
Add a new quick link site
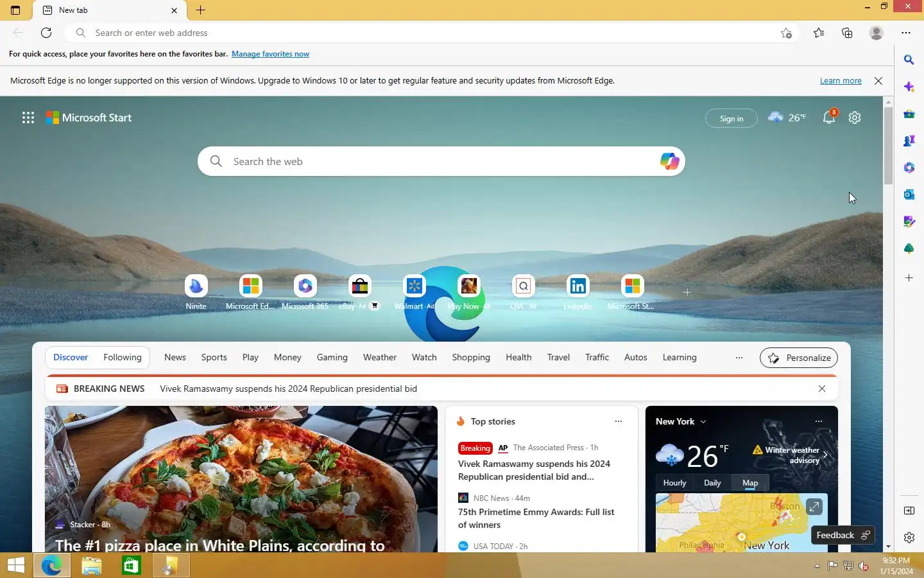point(687,292)
